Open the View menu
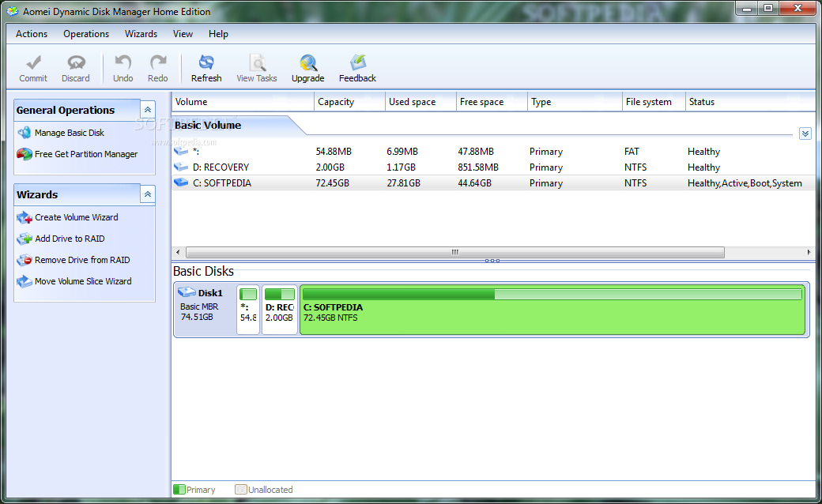This screenshot has height=504, width=822. click(183, 34)
